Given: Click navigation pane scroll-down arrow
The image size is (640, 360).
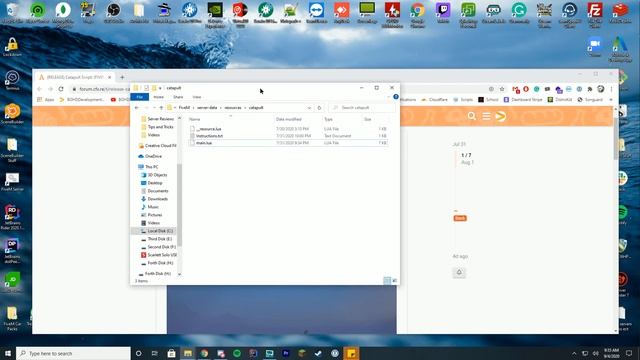Looking at the screenshot, I should tap(179, 274).
